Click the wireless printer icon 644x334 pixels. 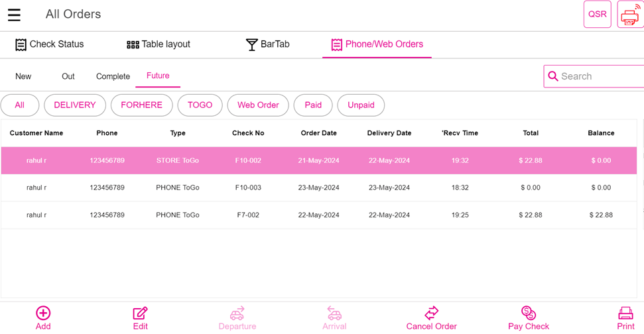[x=629, y=15]
